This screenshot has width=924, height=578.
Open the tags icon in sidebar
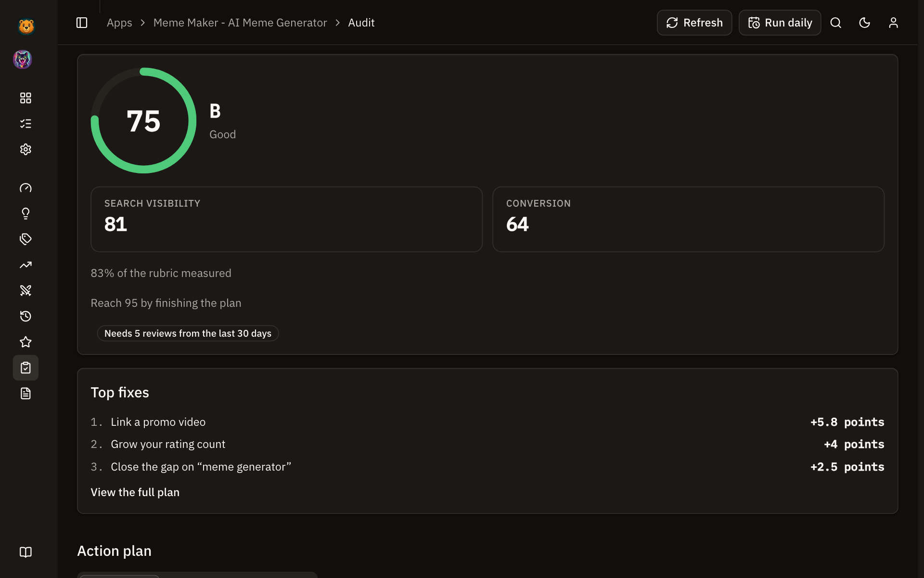pyautogui.click(x=26, y=239)
